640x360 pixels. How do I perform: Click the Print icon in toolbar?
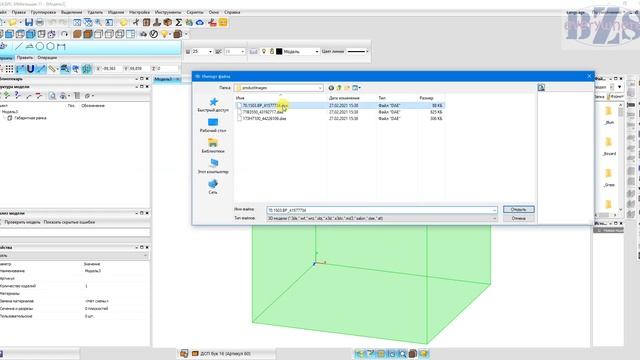click(x=40, y=22)
